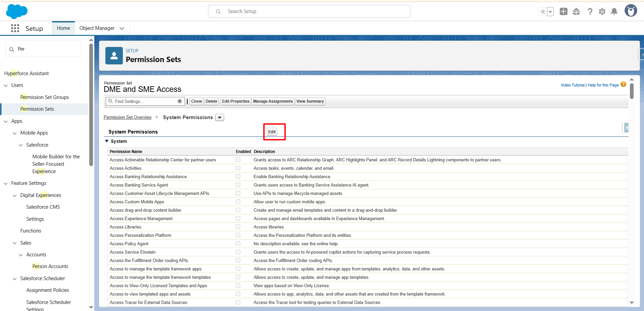644x311 pixels.
Task: Click the Delete button
Action: [211, 101]
